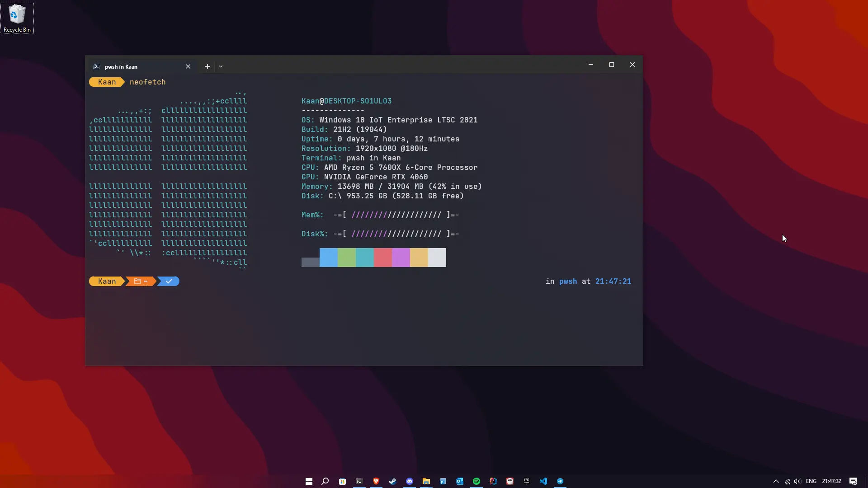Click the Disk% usage bar
The width and height of the screenshot is (868, 488).
396,234
